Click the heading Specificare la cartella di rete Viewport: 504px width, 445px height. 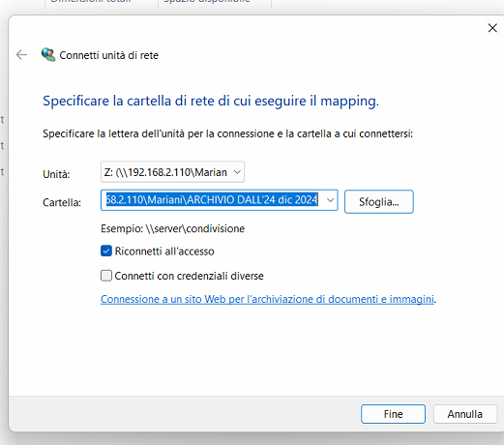tap(211, 101)
